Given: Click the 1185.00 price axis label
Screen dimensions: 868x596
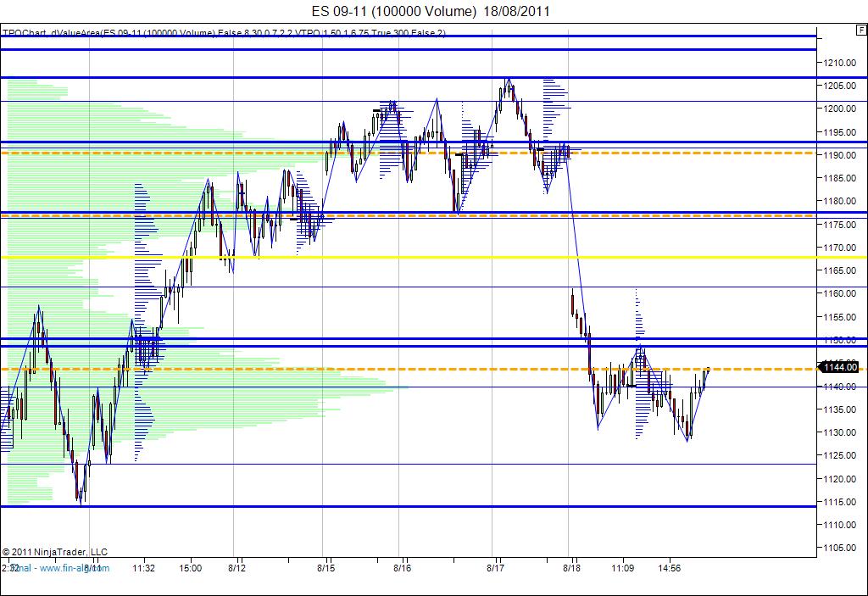Looking at the screenshot, I should (x=839, y=178).
